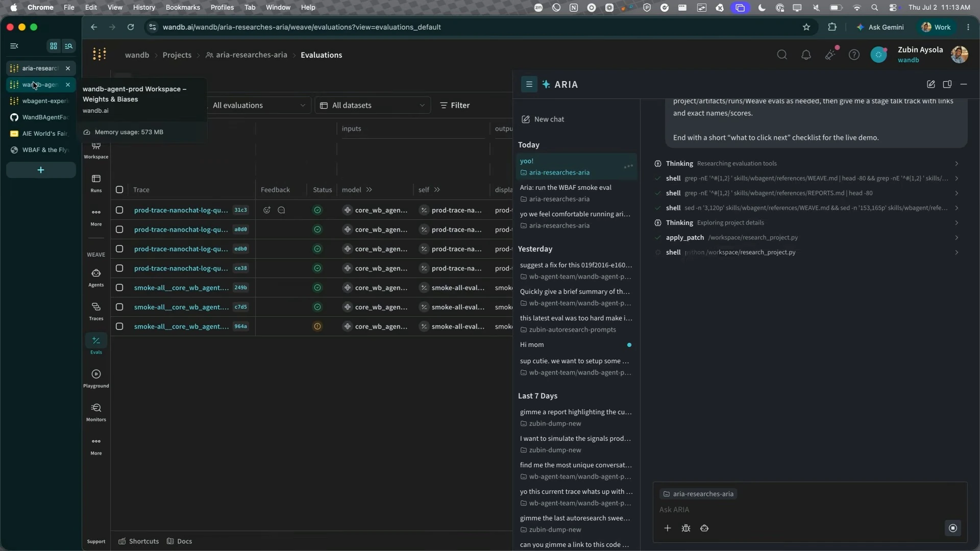Select all traces header checkbox

(119, 190)
